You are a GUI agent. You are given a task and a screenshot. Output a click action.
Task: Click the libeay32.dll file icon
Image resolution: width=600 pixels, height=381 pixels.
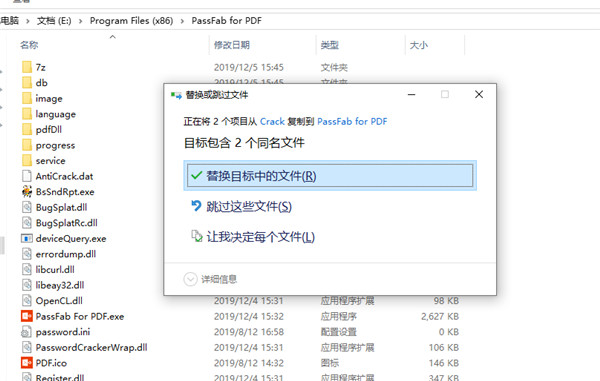click(27, 285)
